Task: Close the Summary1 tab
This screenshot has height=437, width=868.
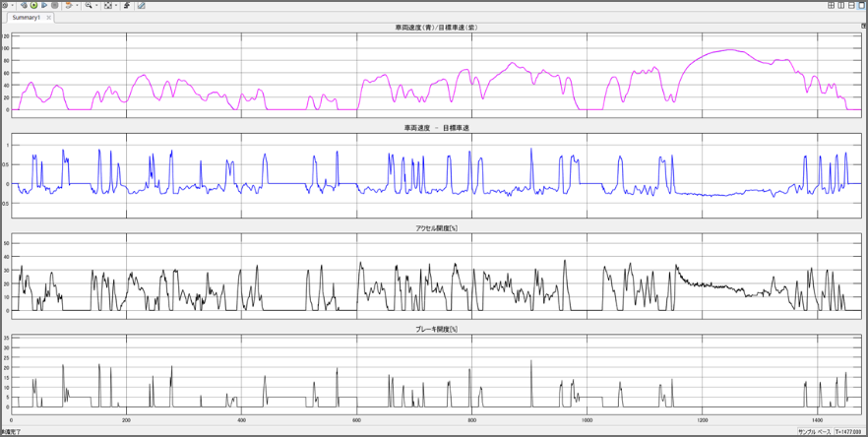Action: 49,17
